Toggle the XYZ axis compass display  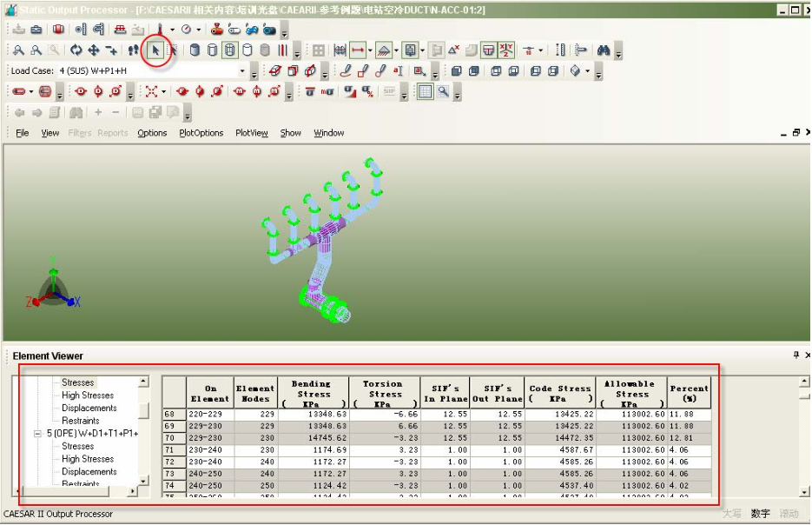(x=506, y=50)
